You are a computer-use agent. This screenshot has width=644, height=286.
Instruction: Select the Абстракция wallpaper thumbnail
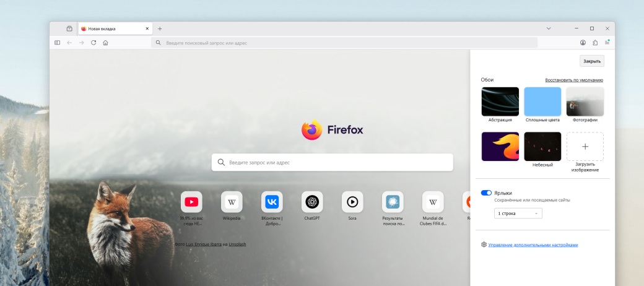pyautogui.click(x=500, y=102)
